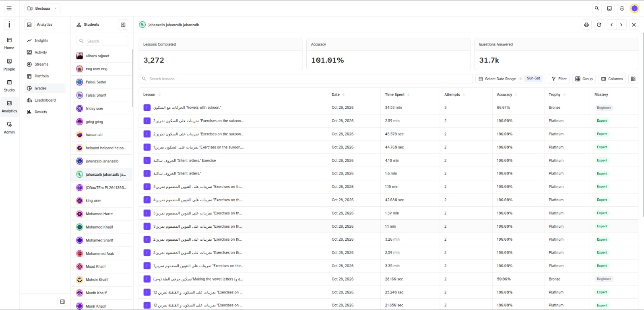This screenshot has height=310, width=644.
Task: Refresh the student analytics data
Action: tap(599, 25)
